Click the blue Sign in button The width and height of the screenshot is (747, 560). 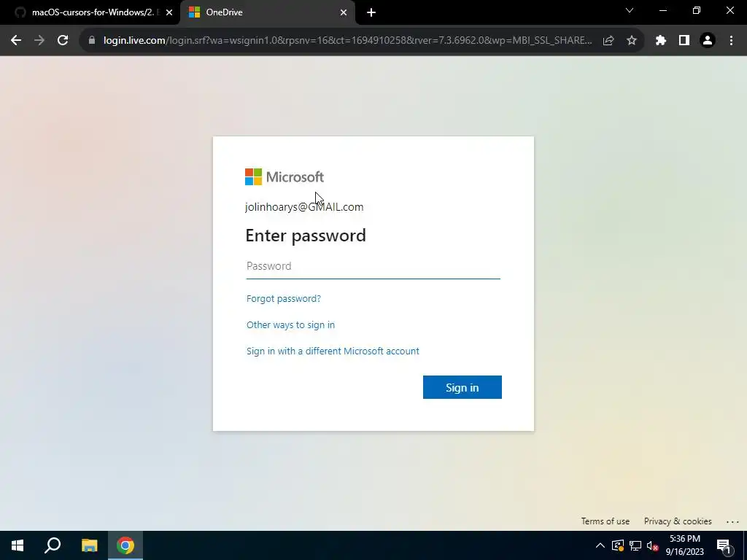click(462, 387)
